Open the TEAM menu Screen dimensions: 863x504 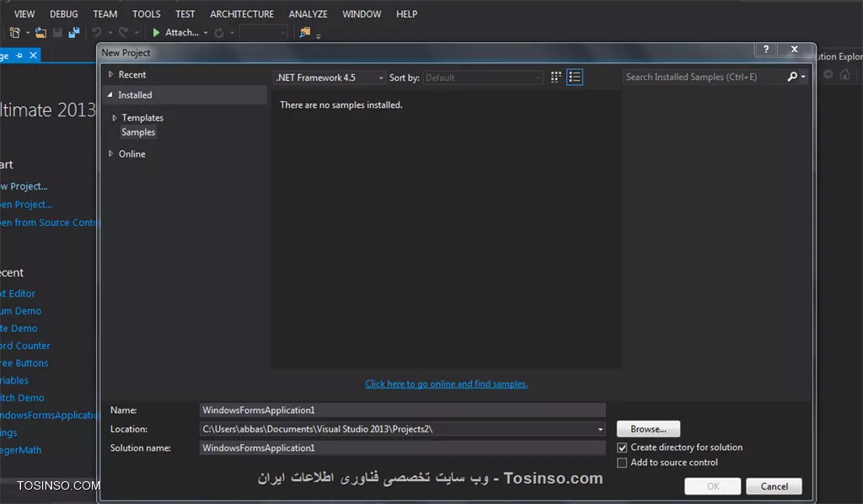click(105, 13)
